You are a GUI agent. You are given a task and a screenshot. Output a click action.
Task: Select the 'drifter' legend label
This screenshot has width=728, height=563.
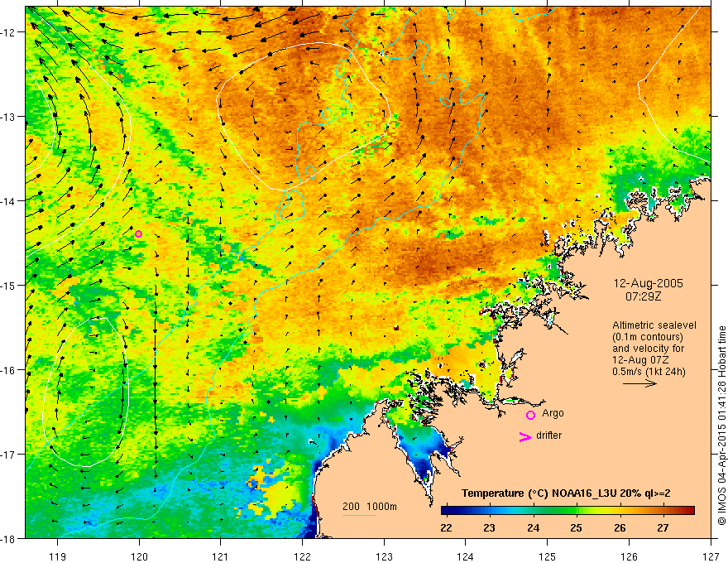(548, 435)
